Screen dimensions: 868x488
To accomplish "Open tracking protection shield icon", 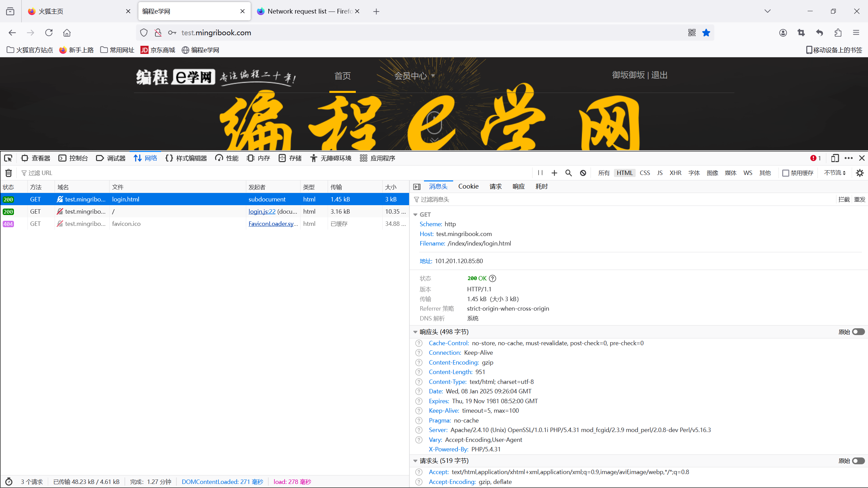I will pyautogui.click(x=144, y=33).
